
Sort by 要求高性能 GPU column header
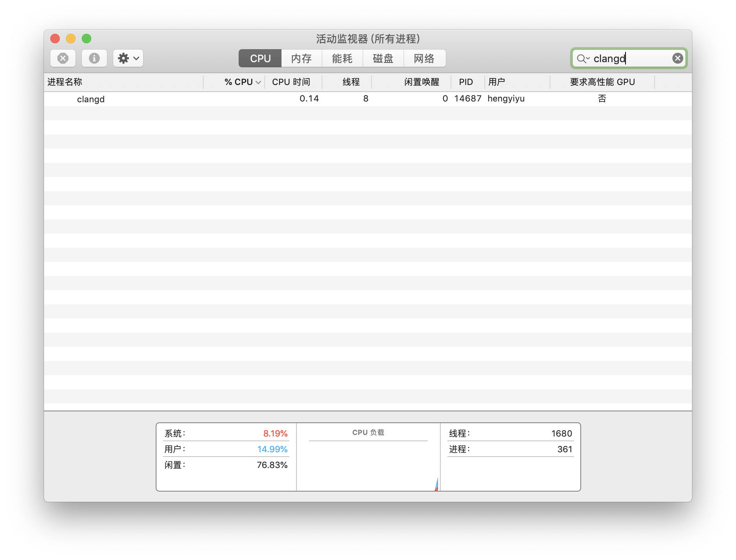[x=602, y=82]
